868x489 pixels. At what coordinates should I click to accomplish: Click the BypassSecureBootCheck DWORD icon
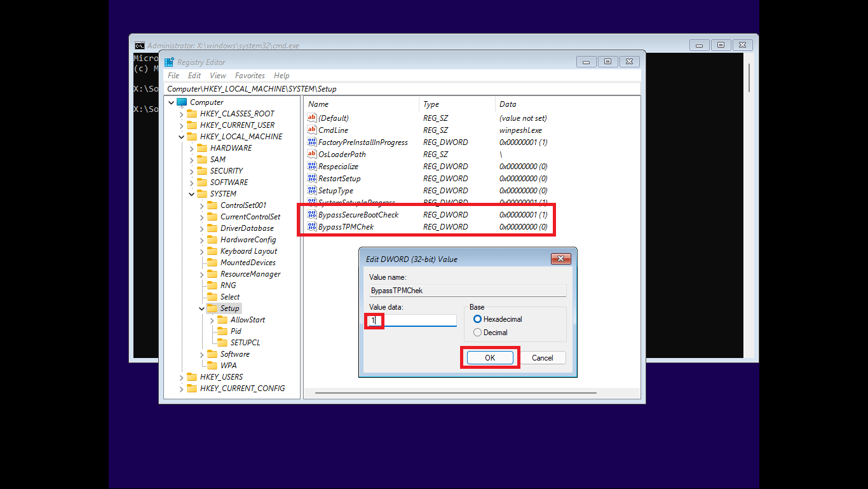pos(312,214)
